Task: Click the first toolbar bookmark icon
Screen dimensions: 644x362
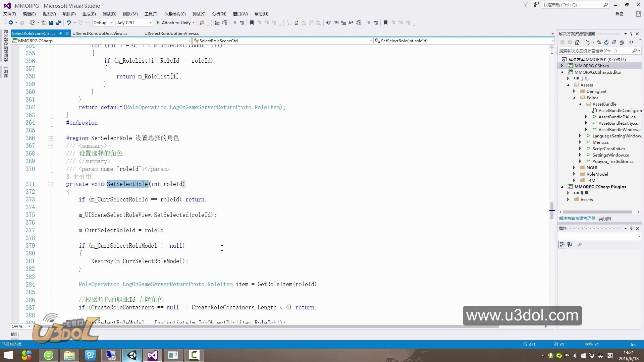Action: [252, 23]
